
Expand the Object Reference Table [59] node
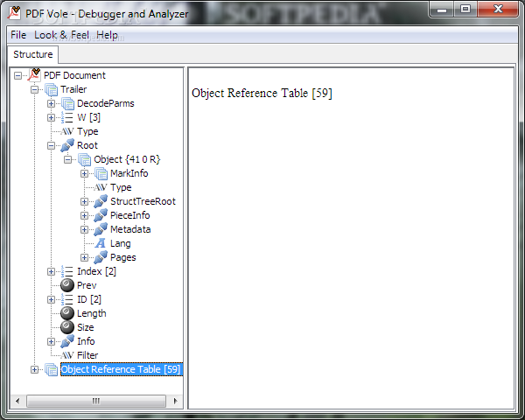tap(34, 370)
